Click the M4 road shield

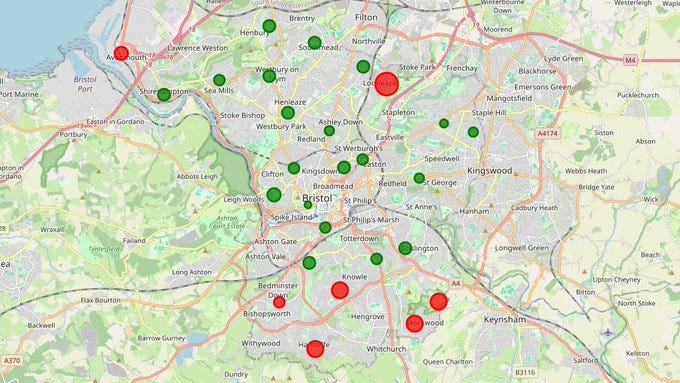(631, 60)
